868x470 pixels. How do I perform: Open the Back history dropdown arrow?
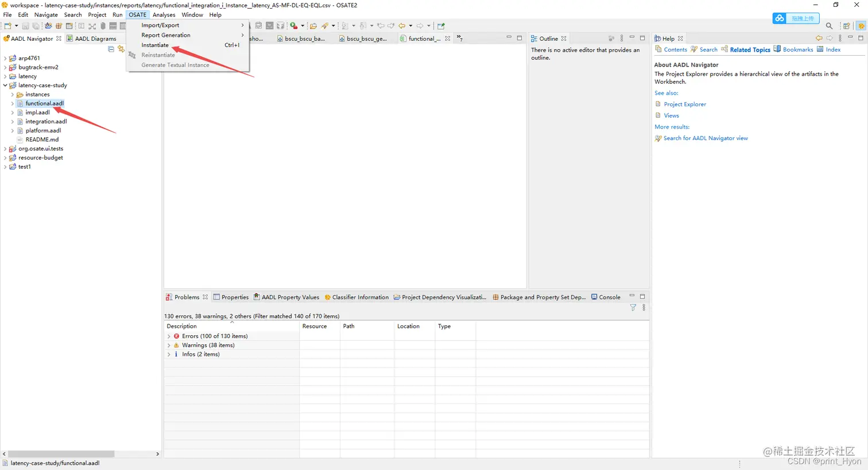(410, 26)
